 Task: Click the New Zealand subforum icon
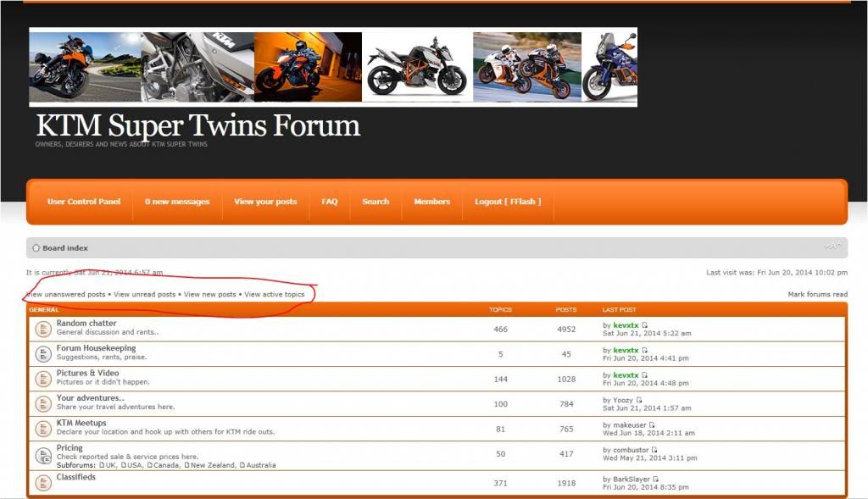point(186,465)
